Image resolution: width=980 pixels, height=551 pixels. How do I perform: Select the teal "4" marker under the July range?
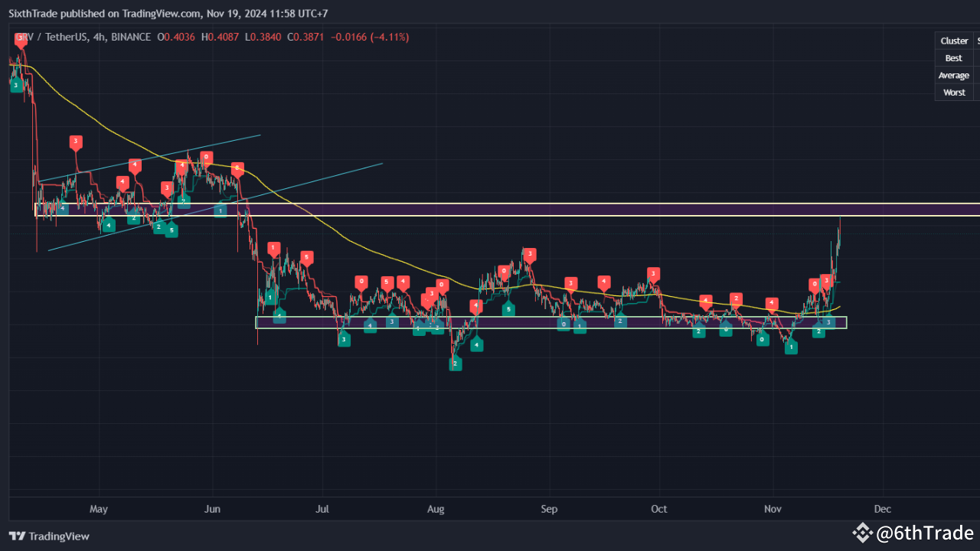click(370, 324)
